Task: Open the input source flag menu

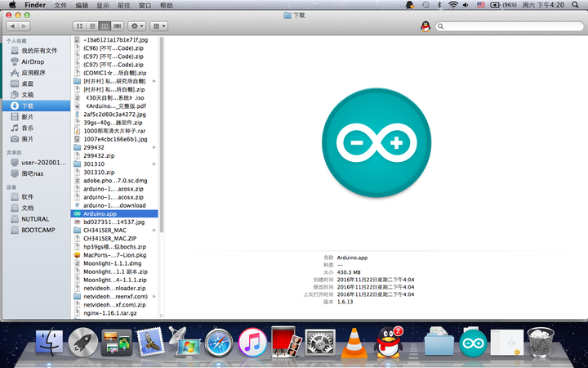Action: [481, 5]
